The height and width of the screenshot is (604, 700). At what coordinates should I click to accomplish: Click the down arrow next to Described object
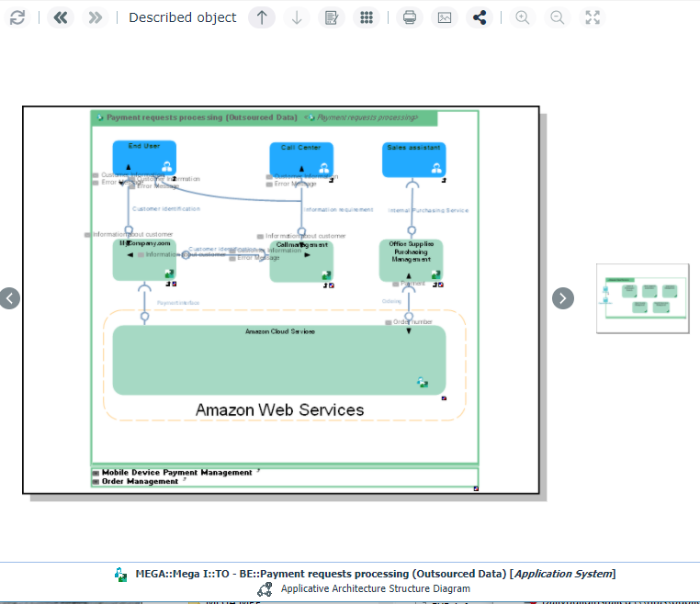point(296,17)
